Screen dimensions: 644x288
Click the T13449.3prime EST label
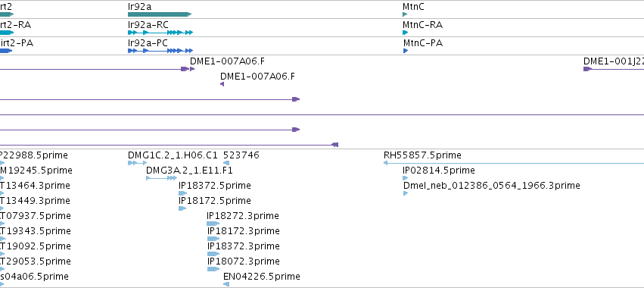[x=35, y=201]
